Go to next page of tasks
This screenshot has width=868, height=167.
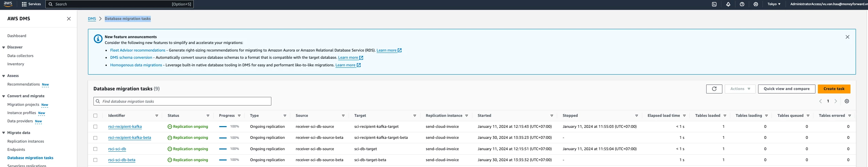pos(836,101)
